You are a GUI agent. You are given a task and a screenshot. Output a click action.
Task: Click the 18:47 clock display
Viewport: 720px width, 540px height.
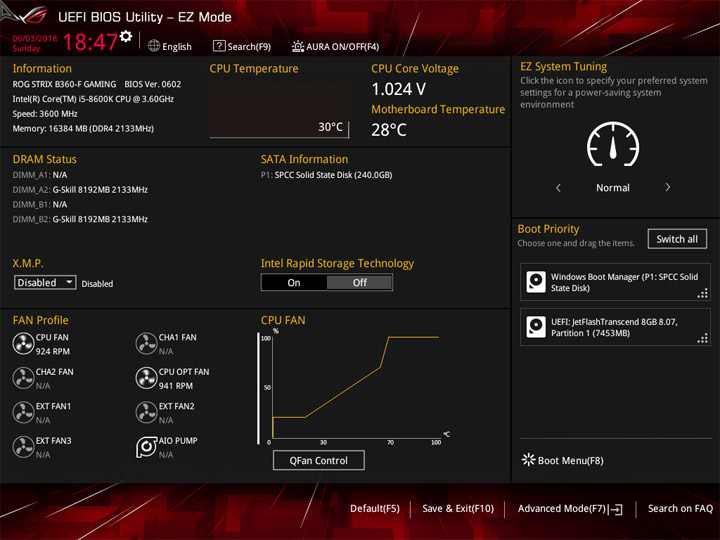[90, 42]
